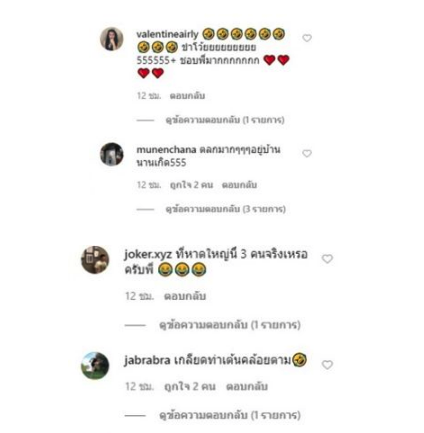The height and width of the screenshot is (433, 424).
Task: Expand 1 reply under joker.xyz's comment
Action: pyautogui.click(x=230, y=325)
